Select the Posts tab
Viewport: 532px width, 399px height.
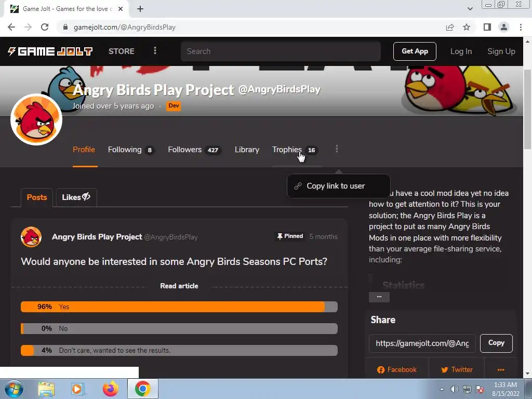coord(37,197)
